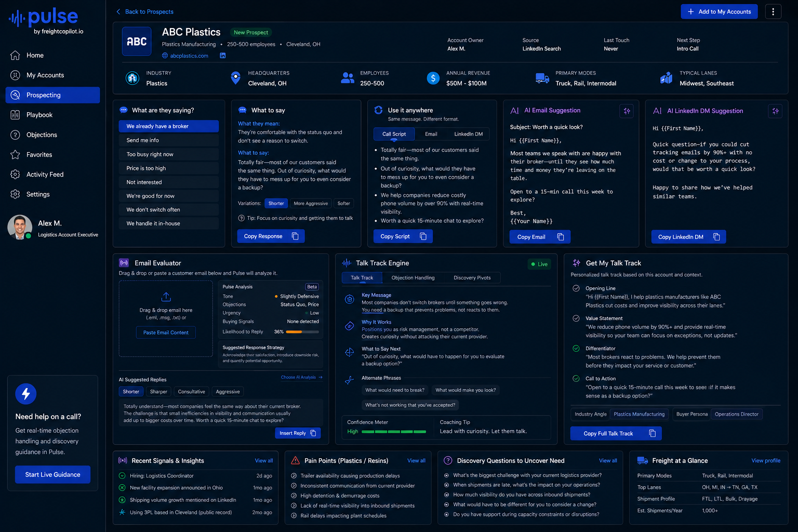This screenshot has height=532, width=798.
Task: Choose the Sharper suggested reply style
Action: click(x=158, y=392)
